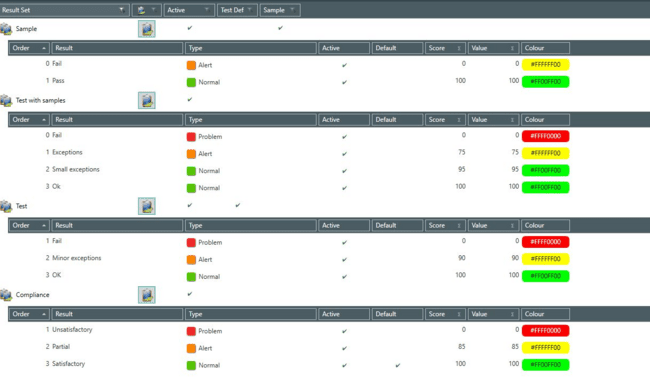Screen dimensions: 650x391
Task: Open the Test with samples row's picture button
Action: [147, 100]
